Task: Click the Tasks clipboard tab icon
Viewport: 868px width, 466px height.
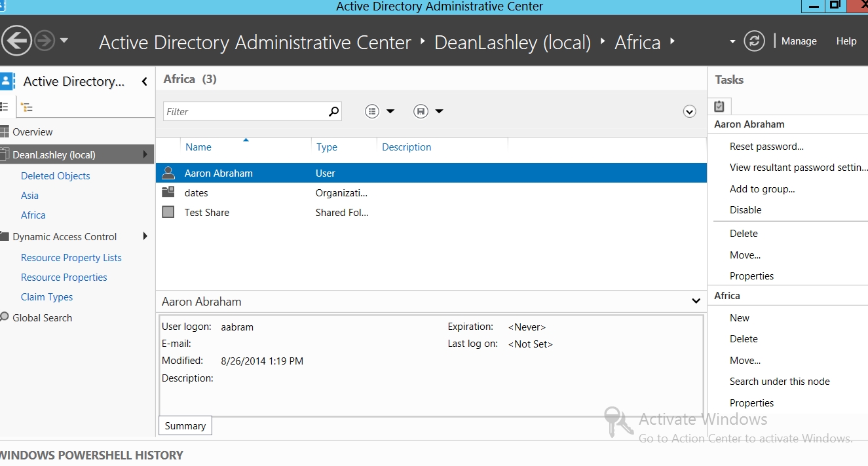Action: tap(719, 106)
